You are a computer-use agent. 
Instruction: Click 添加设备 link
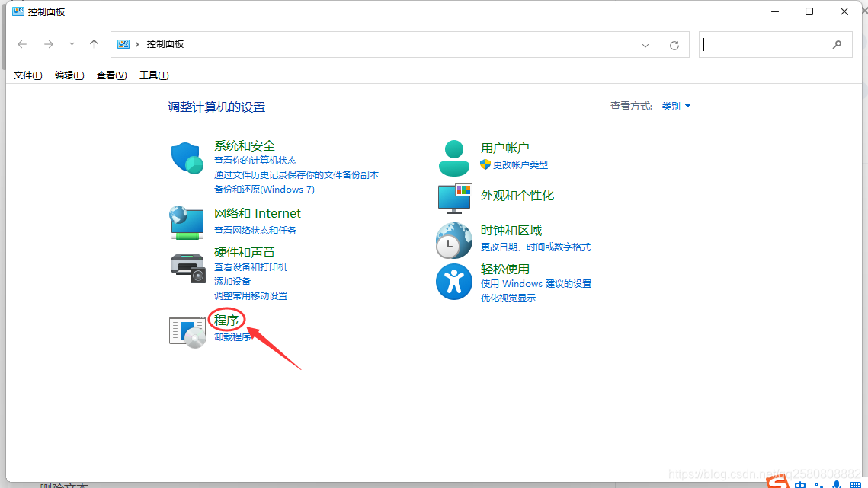tap(232, 282)
